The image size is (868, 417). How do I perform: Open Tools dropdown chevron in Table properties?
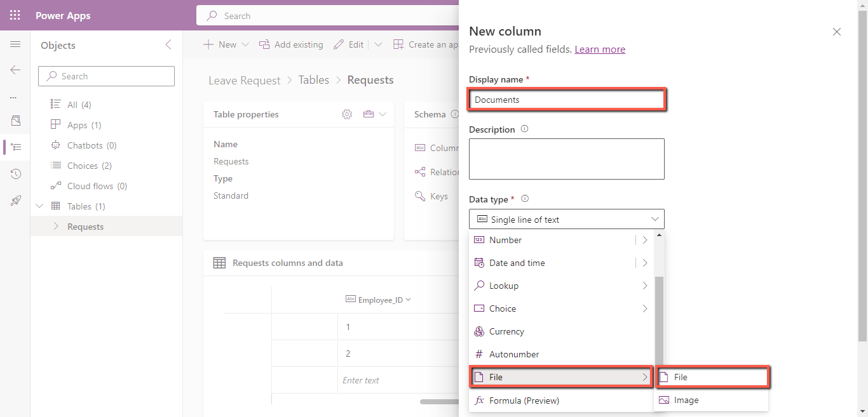383,114
